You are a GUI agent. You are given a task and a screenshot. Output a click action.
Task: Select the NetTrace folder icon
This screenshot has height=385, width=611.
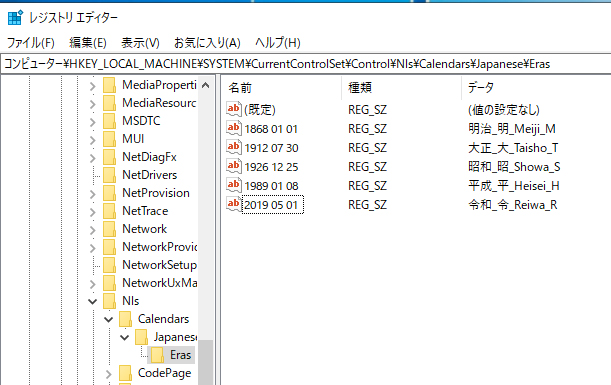tap(109, 211)
